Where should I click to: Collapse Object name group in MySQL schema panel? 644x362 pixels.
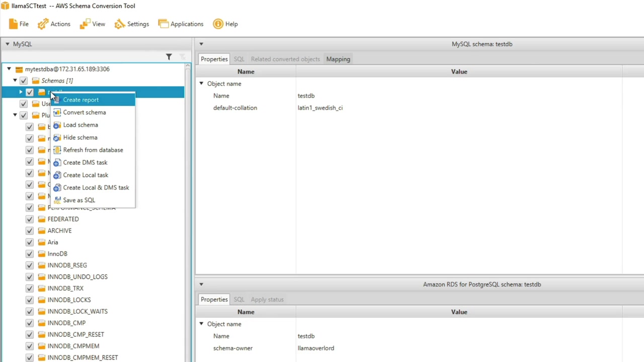point(201,84)
